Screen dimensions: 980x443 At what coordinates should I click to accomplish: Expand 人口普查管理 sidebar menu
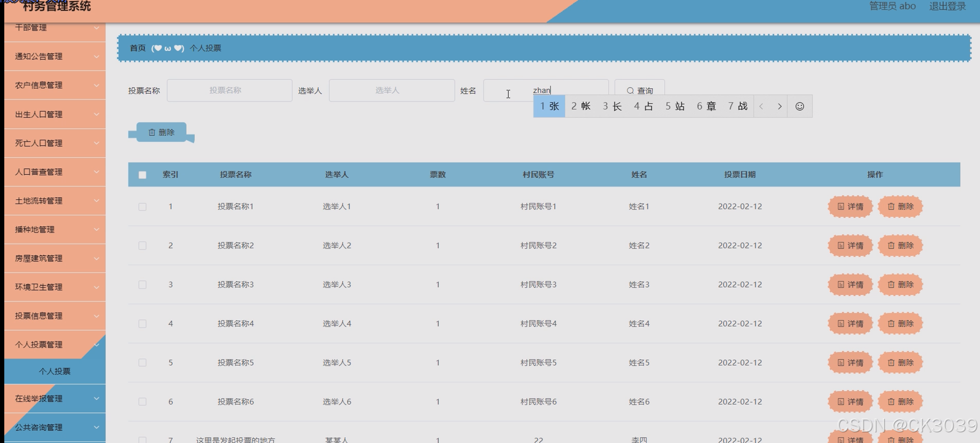55,172
